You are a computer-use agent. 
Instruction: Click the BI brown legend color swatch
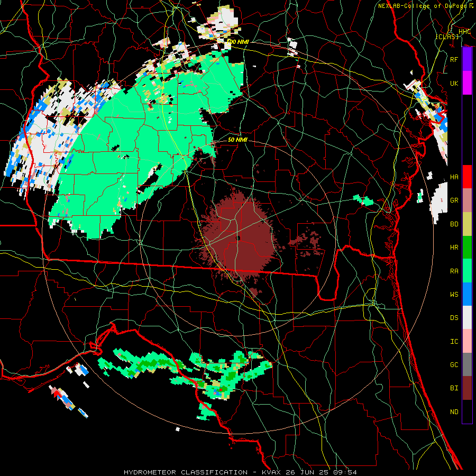467,388
